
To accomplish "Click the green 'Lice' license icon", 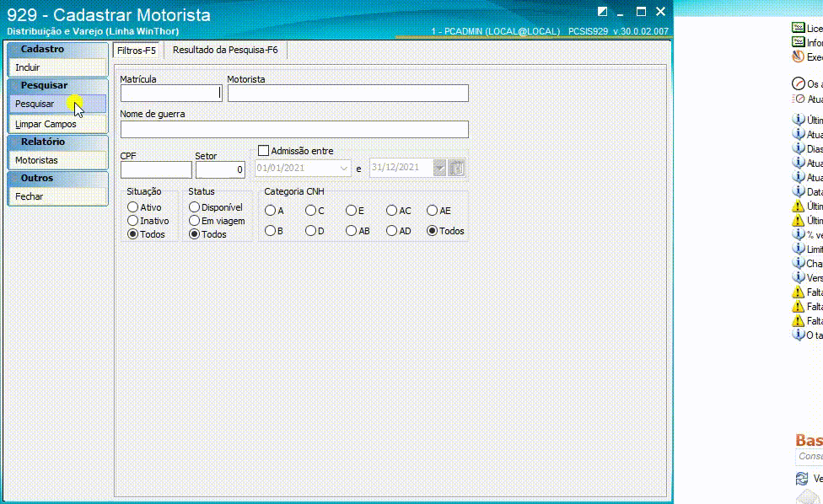I will (x=799, y=28).
